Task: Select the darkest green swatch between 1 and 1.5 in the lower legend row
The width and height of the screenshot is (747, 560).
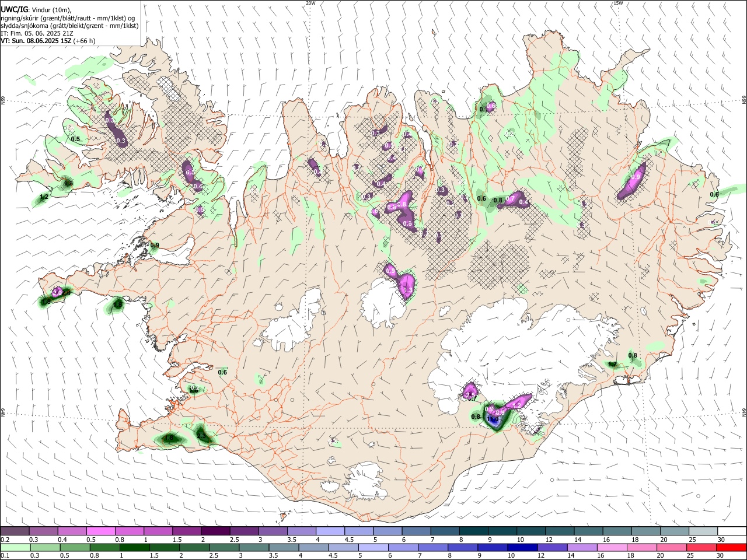Action: [x=135, y=547]
